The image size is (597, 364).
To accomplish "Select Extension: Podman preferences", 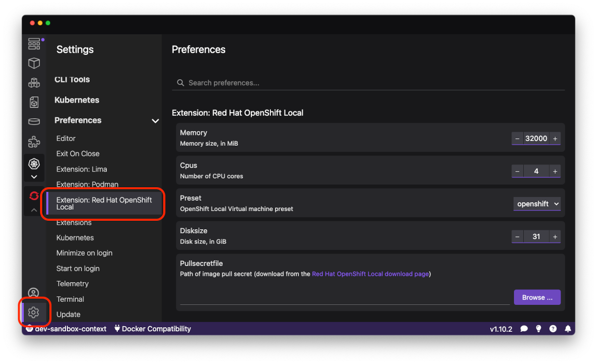I will 87,185.
